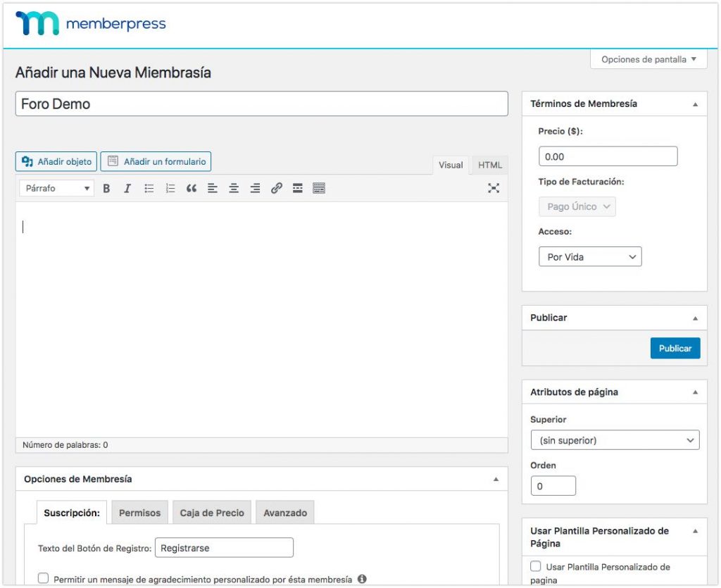Screen dimensions: 721x588
Task: Click the Publicar button
Action: (675, 348)
